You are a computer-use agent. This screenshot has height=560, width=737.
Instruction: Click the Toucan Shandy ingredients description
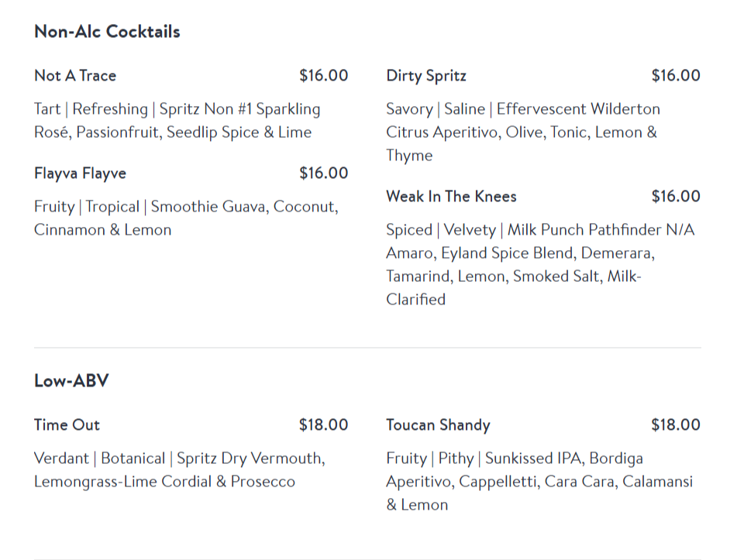[x=539, y=481]
